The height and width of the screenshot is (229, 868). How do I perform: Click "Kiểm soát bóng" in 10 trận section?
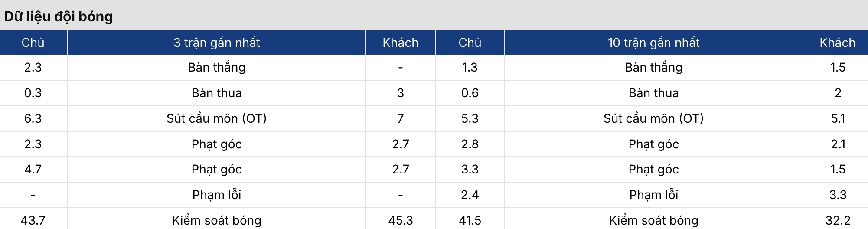coord(653,220)
